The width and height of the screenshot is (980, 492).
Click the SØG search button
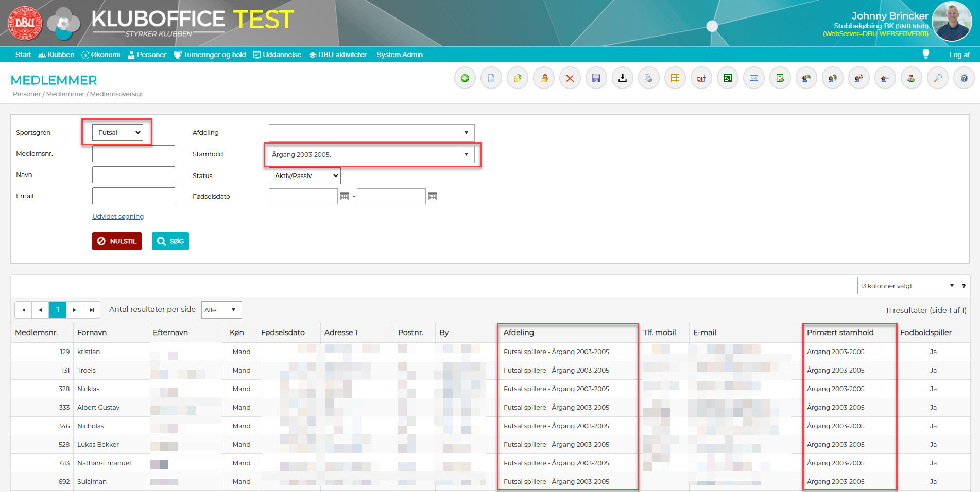170,241
